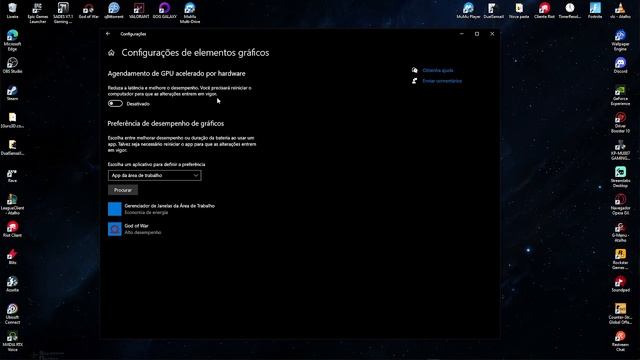
Task: Open Steam desktop shortcut
Action: click(12, 93)
